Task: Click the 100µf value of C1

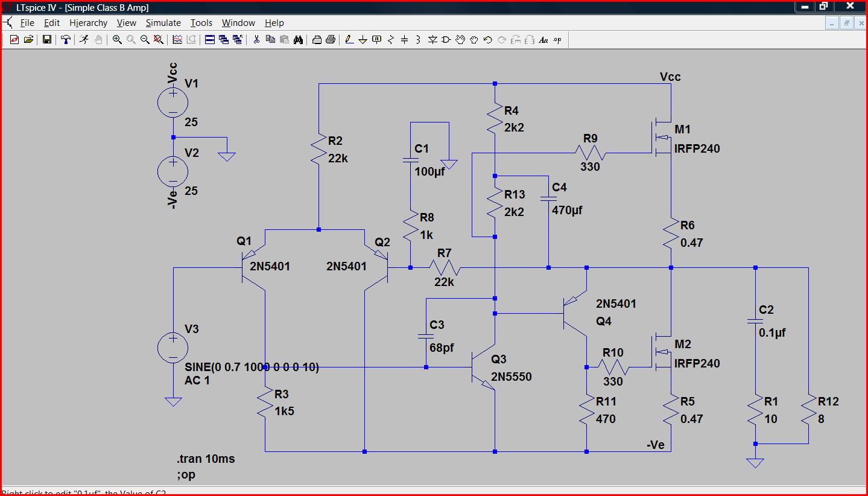Action: (430, 171)
